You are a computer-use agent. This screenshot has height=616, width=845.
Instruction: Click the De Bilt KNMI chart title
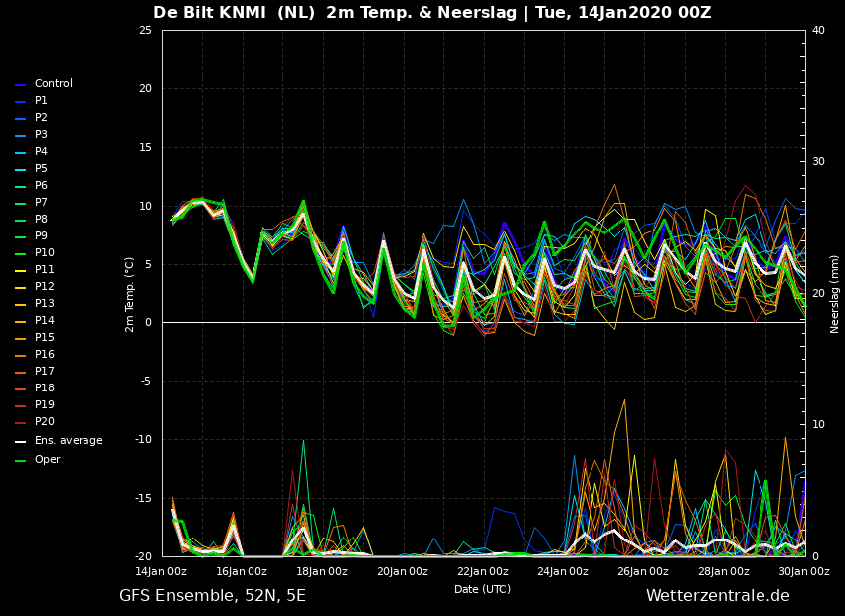pyautogui.click(x=431, y=13)
